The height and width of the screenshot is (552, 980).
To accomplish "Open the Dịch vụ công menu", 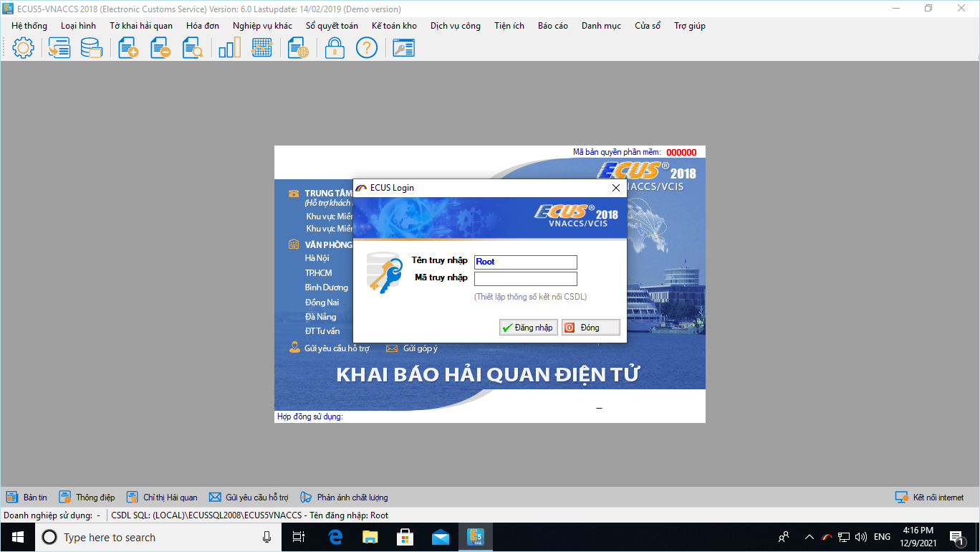I will [456, 26].
